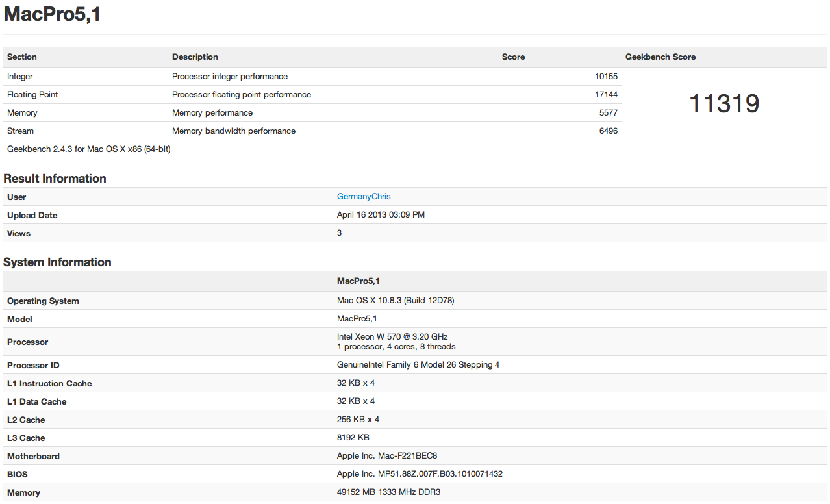Click the Views count value 3
The image size is (830, 504).
click(x=339, y=233)
